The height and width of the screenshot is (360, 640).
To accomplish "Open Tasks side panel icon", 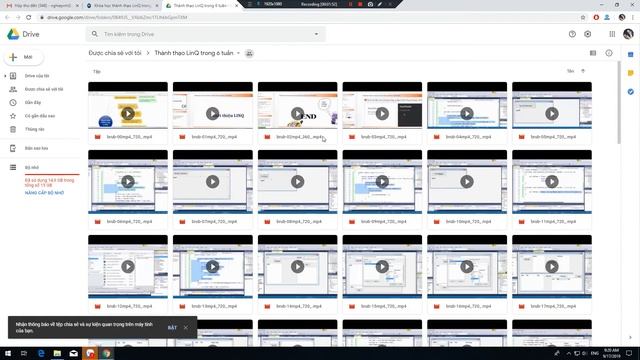I will (x=631, y=92).
